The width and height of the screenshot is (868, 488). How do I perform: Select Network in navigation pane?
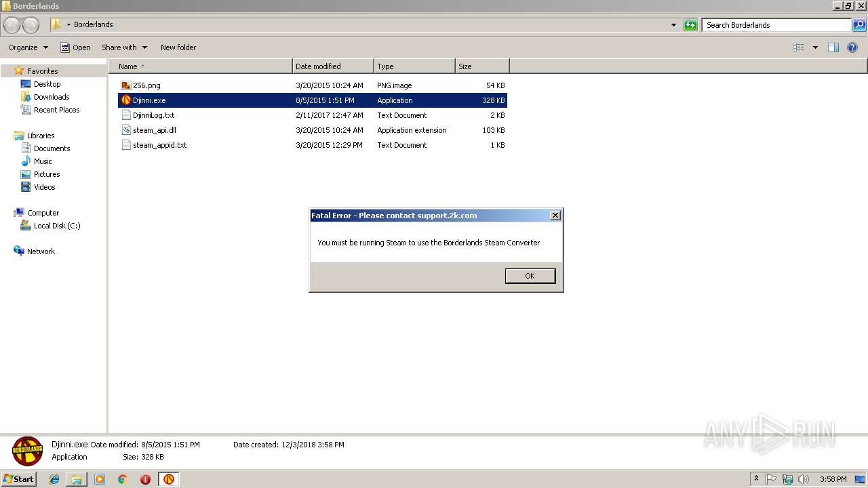coord(41,251)
